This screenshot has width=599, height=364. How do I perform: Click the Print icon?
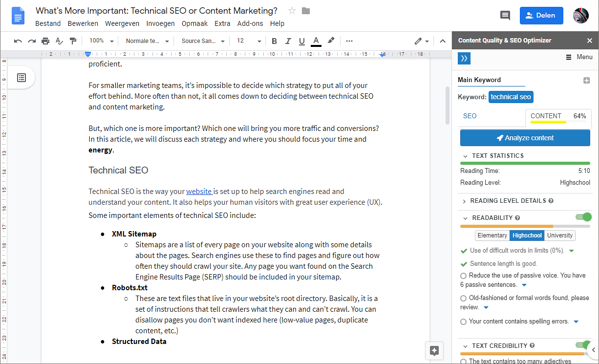tap(45, 41)
